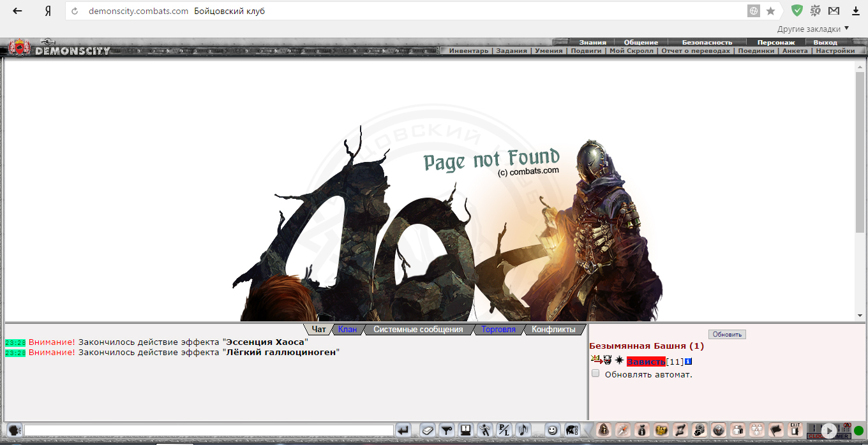Click the private message arrow icon before Зависть
Viewport: 868px width, 445px height.
tap(597, 361)
